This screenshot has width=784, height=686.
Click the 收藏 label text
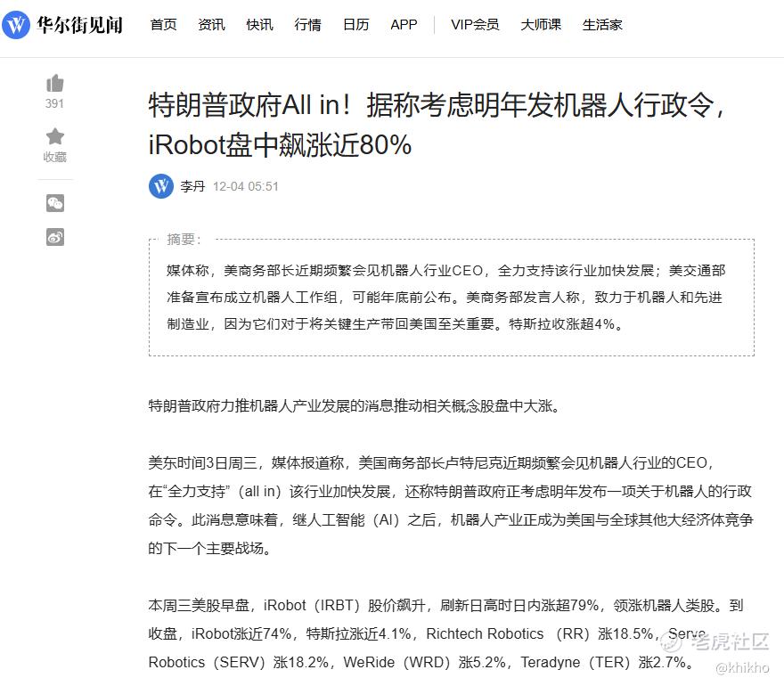coord(55,157)
